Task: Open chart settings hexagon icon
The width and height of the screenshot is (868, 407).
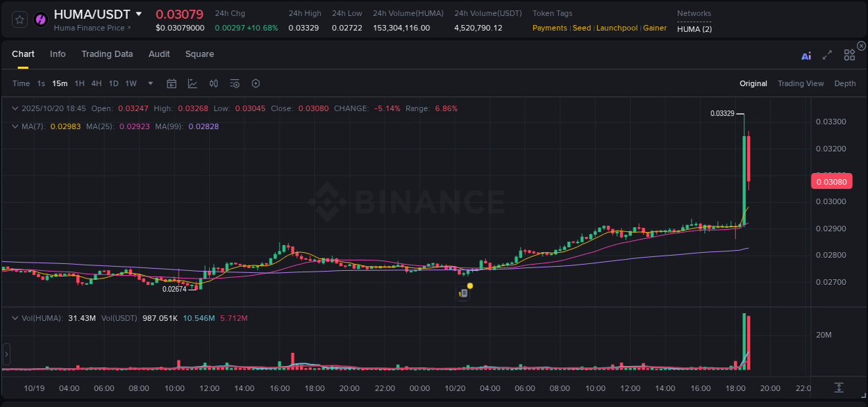Action: click(x=256, y=83)
